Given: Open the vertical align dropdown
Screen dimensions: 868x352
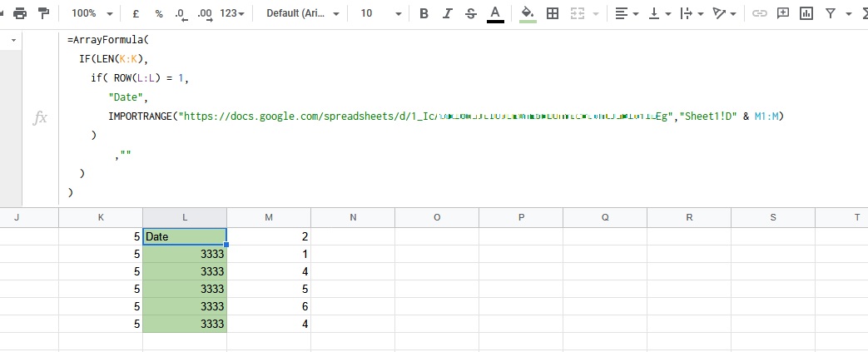Looking at the screenshot, I should (659, 14).
